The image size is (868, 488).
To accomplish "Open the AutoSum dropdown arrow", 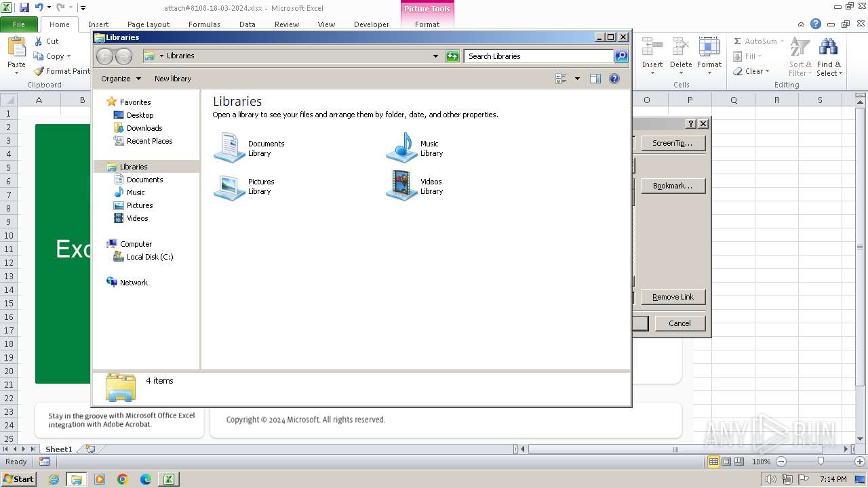I will point(781,41).
